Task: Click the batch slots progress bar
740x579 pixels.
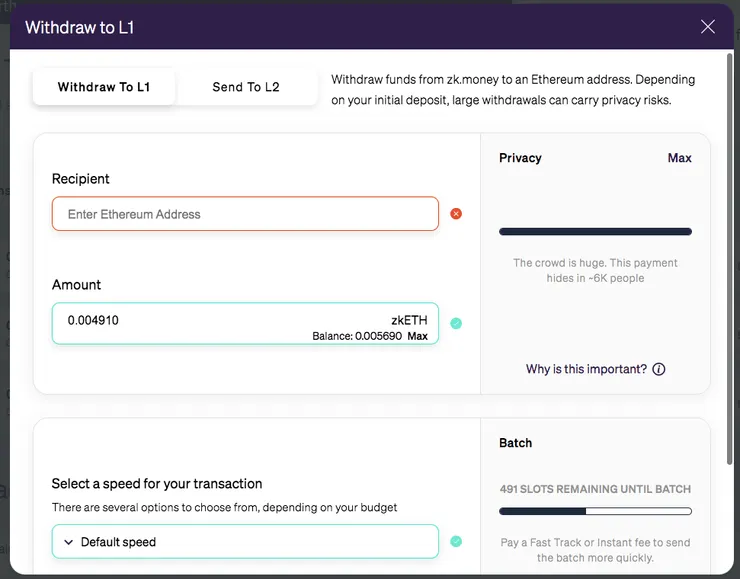Action: (x=595, y=512)
